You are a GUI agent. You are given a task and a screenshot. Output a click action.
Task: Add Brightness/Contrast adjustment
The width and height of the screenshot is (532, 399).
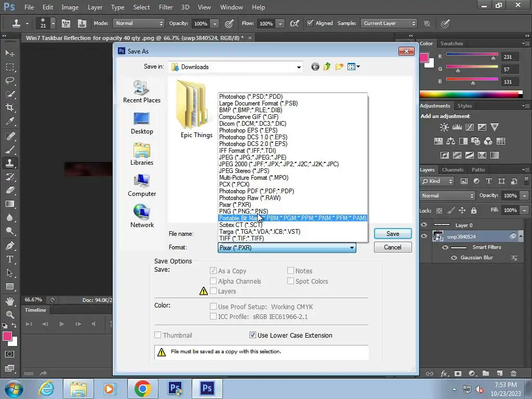[x=444, y=127]
